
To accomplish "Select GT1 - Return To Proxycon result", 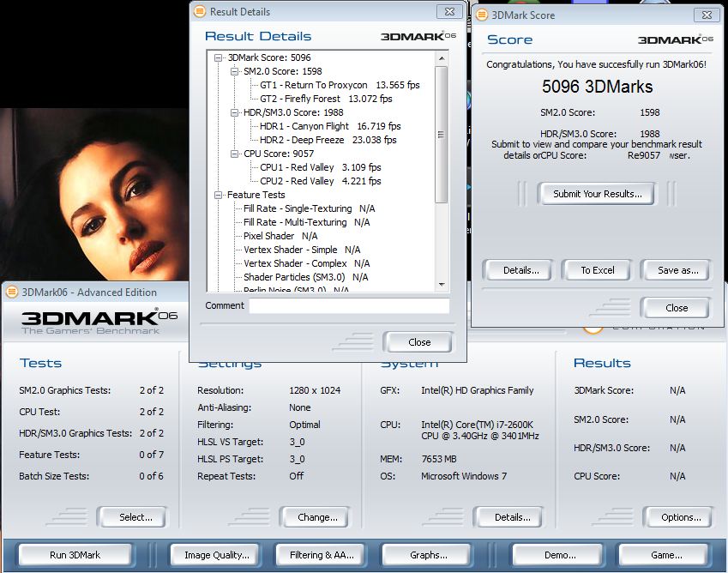I will pos(313,85).
